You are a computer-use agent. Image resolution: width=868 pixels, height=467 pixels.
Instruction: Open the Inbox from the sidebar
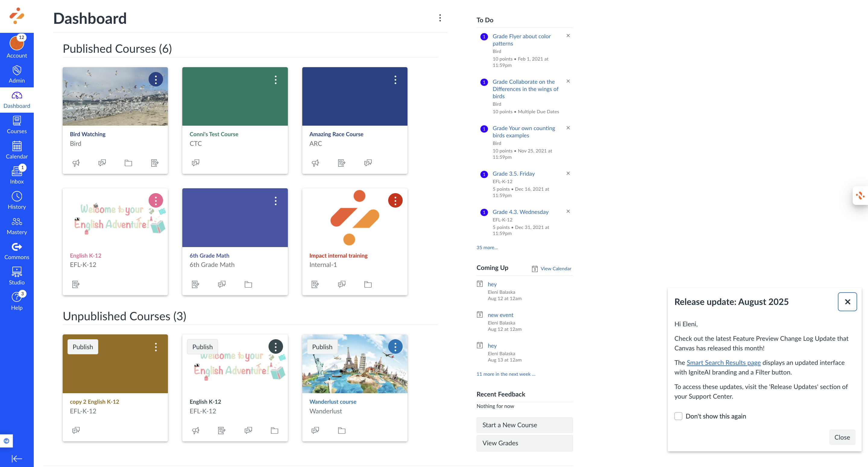17,174
